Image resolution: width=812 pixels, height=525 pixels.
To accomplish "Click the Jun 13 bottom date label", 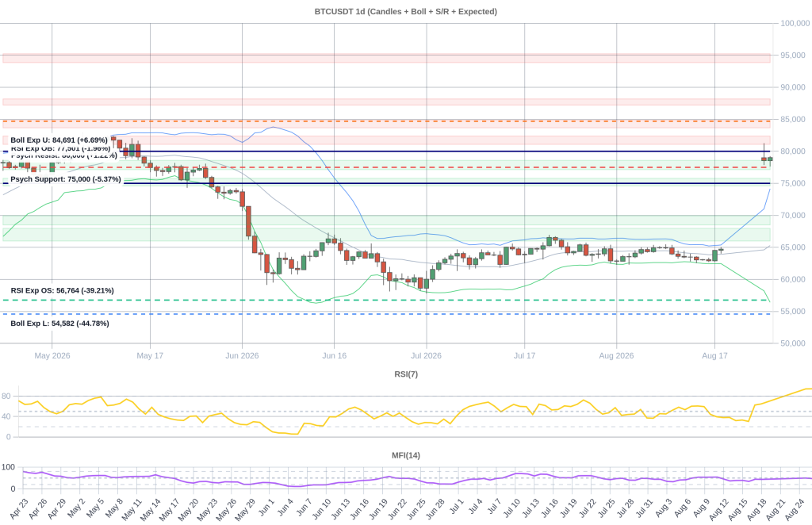I will tap(341, 508).
